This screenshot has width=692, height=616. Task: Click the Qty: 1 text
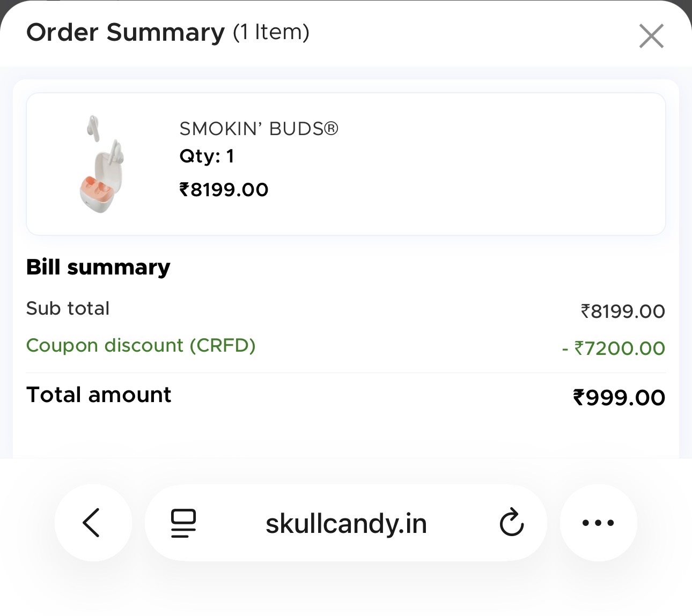point(207,157)
